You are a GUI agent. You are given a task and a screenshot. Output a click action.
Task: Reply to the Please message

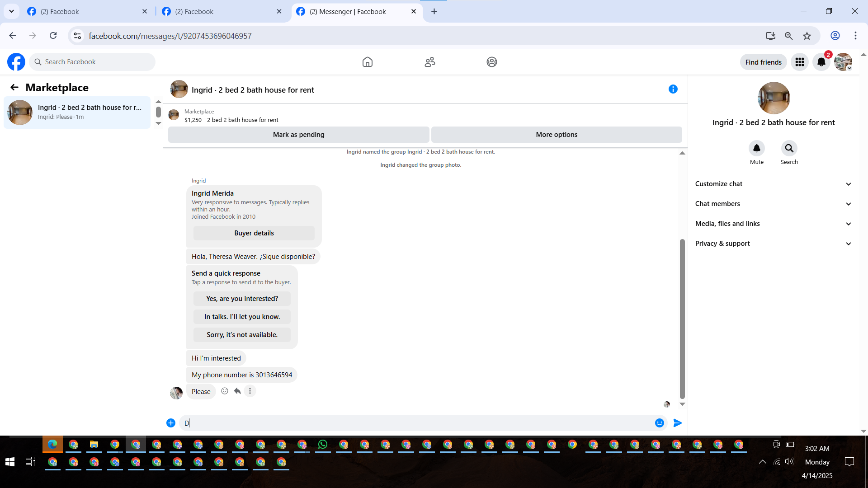[x=237, y=391]
